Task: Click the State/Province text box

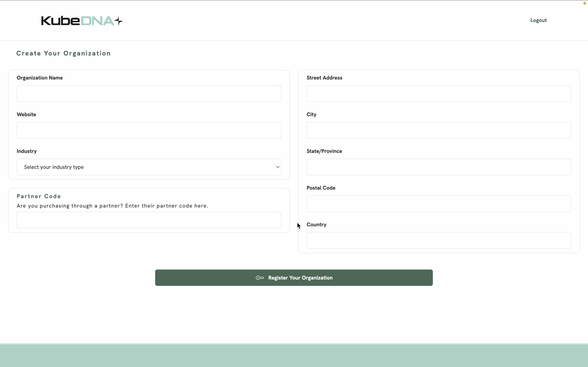Action: click(x=439, y=167)
